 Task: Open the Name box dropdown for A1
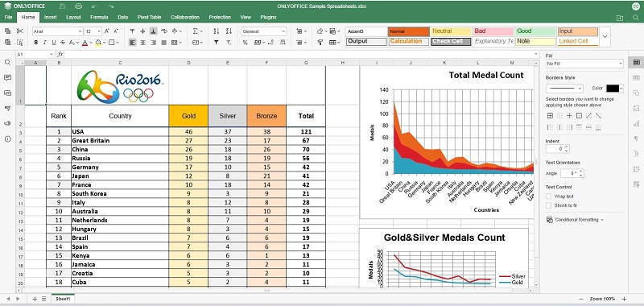(x=52, y=54)
